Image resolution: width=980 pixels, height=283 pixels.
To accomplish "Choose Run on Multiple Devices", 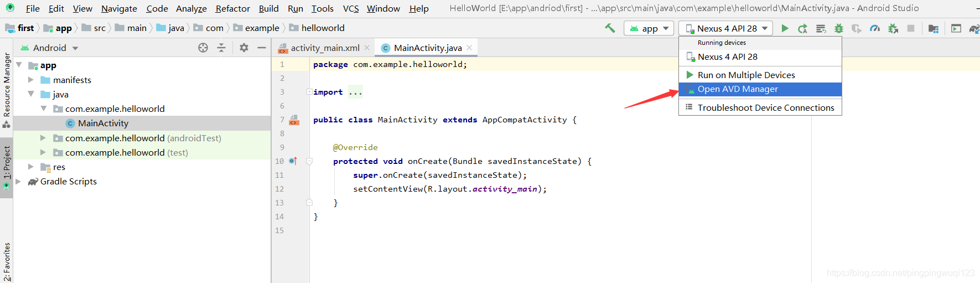I will 760,75.
